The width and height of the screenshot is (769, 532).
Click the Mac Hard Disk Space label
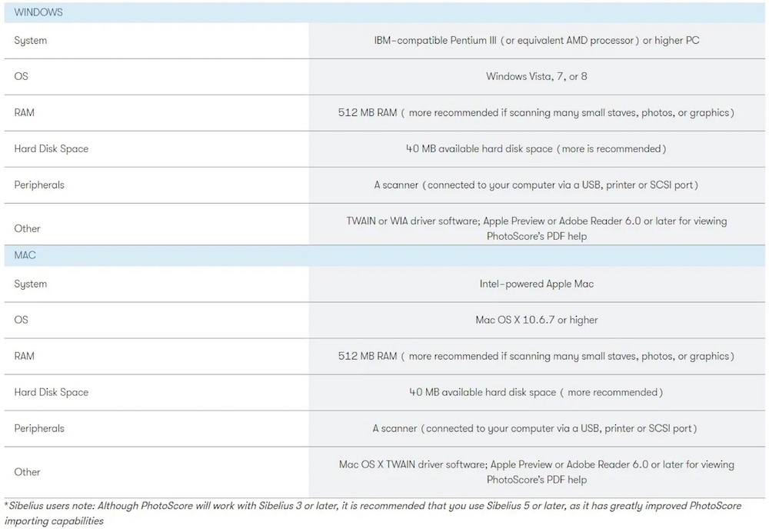(x=52, y=393)
